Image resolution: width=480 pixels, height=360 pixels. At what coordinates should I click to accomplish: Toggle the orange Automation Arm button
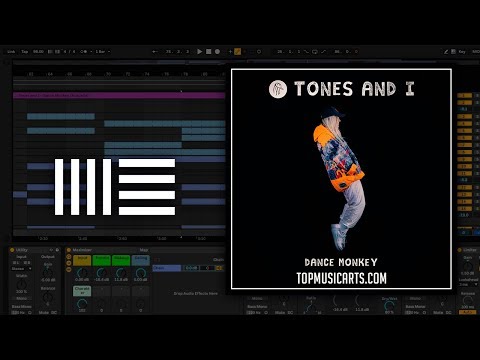tap(237, 52)
